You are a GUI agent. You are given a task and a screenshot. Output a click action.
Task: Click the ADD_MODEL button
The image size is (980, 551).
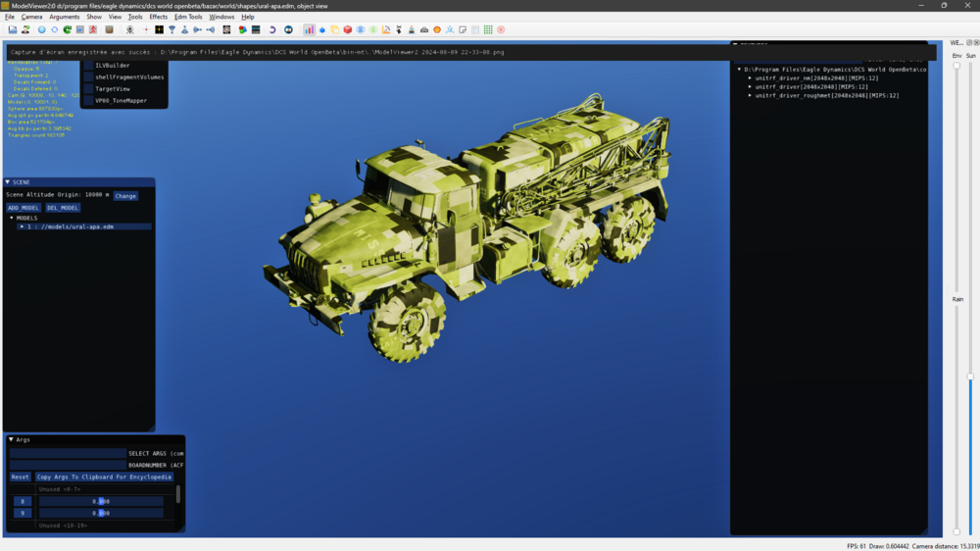[24, 208]
